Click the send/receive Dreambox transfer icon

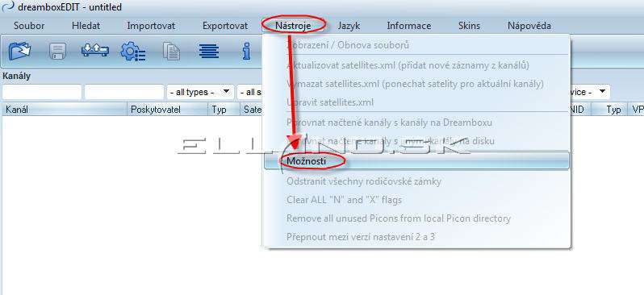pos(95,51)
